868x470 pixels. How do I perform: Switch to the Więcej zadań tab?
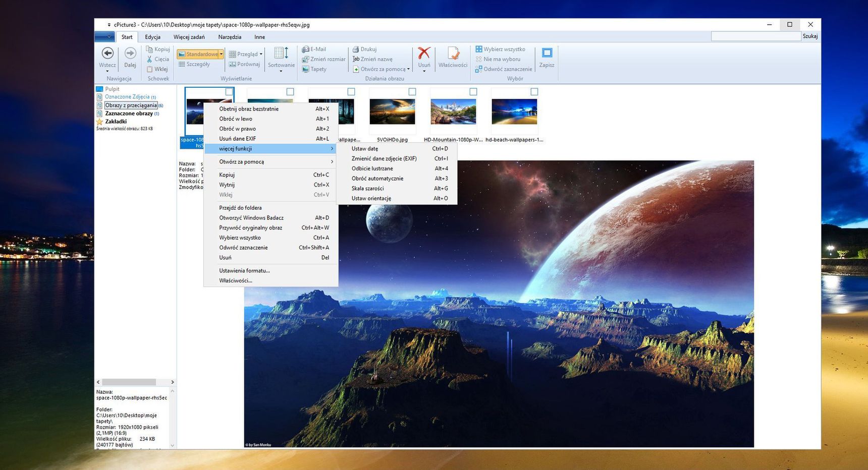click(189, 37)
